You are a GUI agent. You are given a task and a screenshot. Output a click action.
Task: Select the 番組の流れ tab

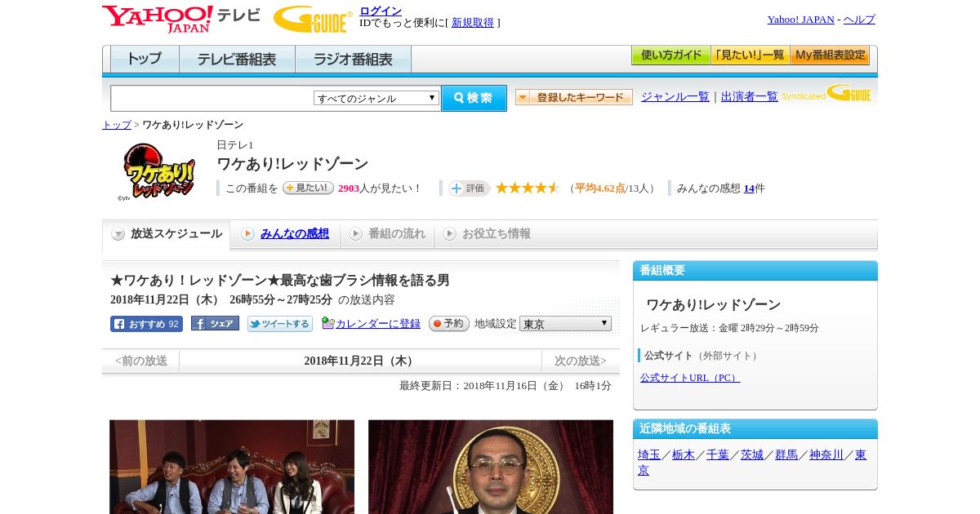(x=388, y=234)
